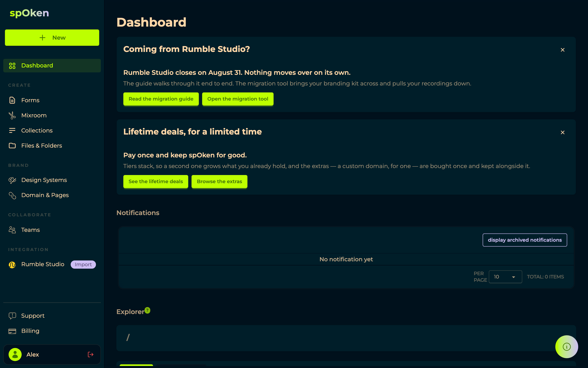Click the Explorer path field showing slash
The height and width of the screenshot is (368, 588).
point(346,338)
